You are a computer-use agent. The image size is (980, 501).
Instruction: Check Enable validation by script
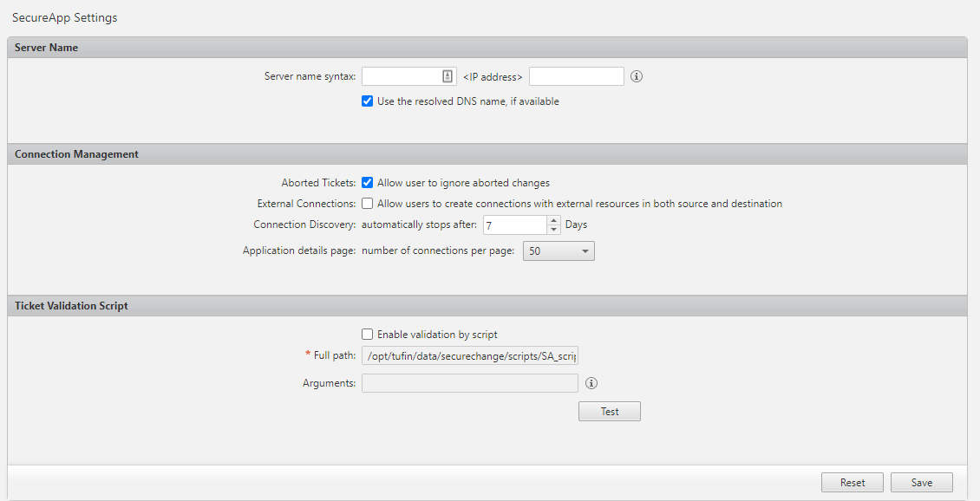[x=368, y=335]
